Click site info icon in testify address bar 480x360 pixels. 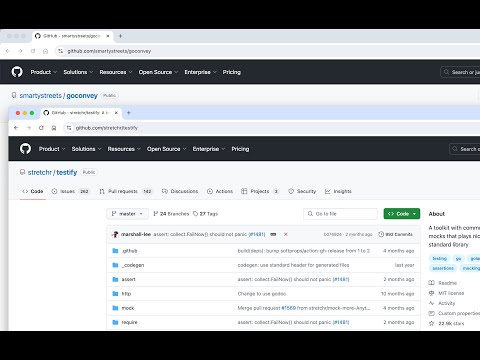click(x=69, y=128)
